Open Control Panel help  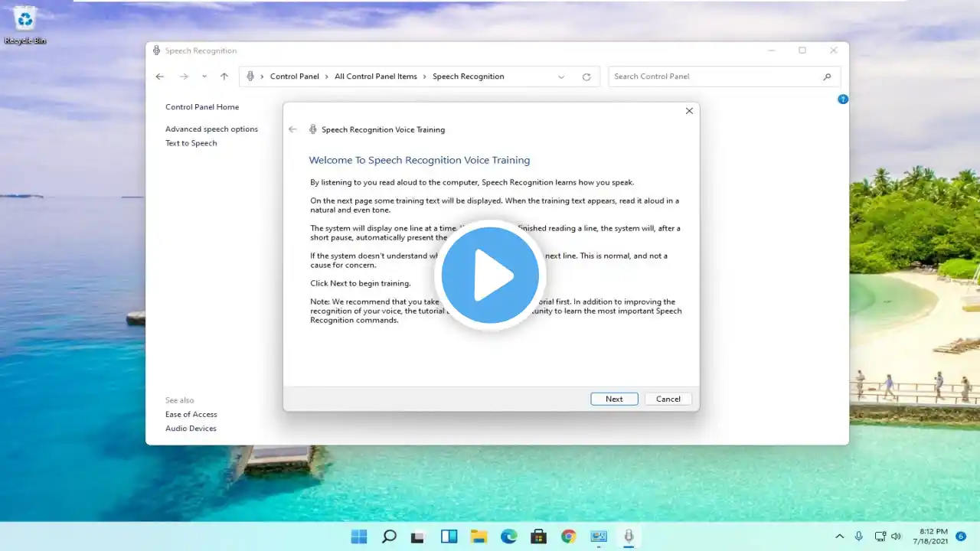point(843,99)
